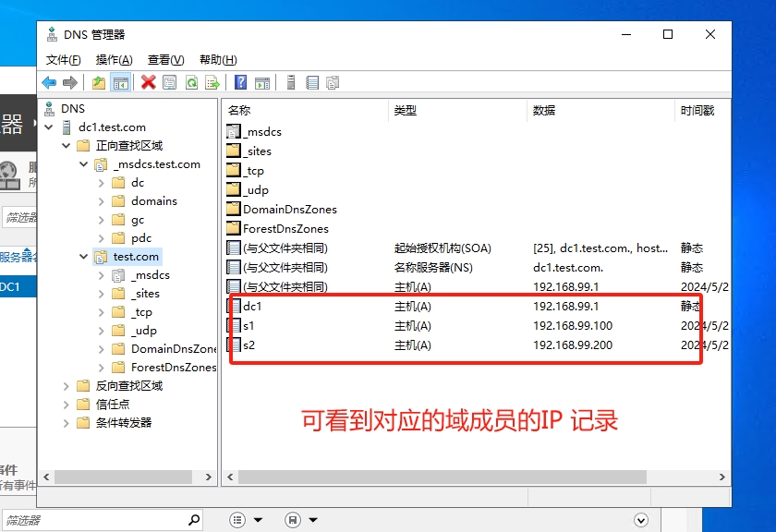Click tree pane horizontal scrollbar left arrow
The width and height of the screenshot is (776, 532).
pos(46,478)
